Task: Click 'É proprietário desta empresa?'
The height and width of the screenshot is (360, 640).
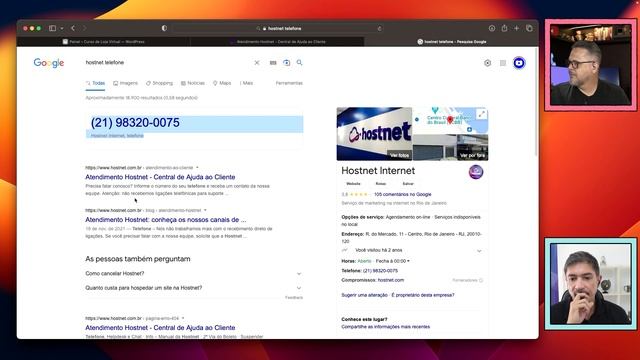Action: coord(423,295)
